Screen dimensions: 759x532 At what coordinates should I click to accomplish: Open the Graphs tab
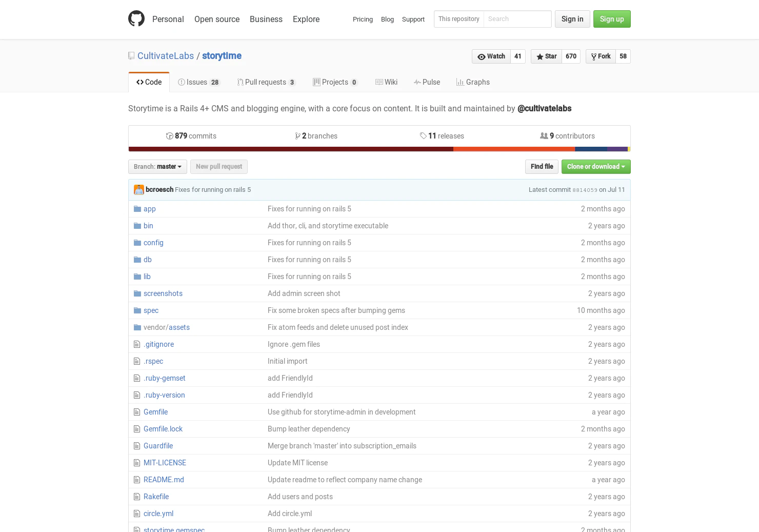[473, 82]
